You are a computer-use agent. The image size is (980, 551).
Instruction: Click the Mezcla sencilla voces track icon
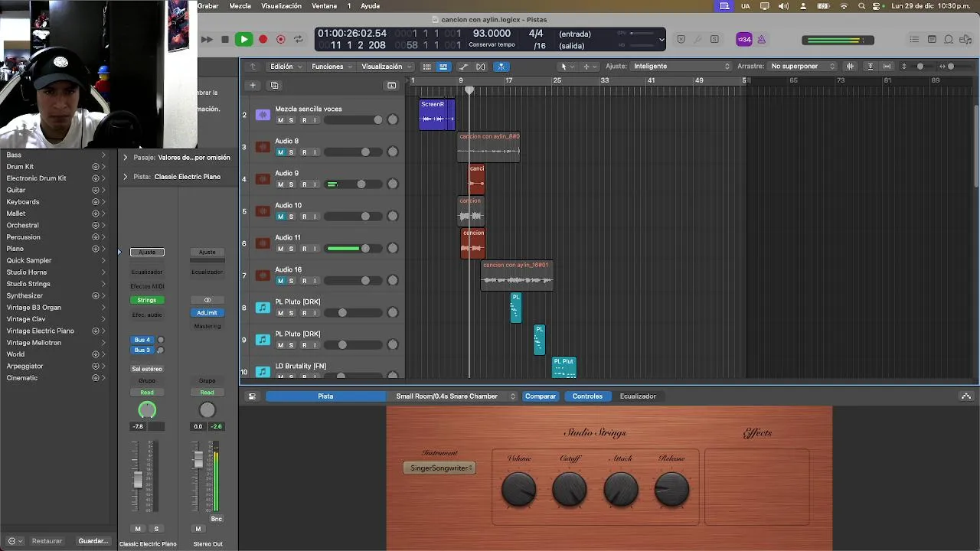pos(263,115)
